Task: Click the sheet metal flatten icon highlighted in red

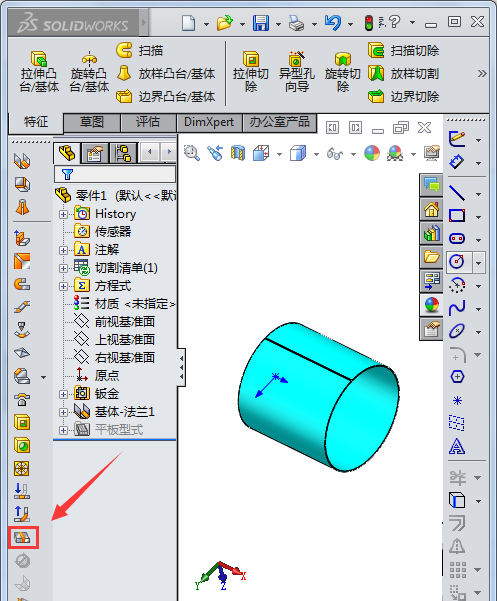Action: click(23, 537)
